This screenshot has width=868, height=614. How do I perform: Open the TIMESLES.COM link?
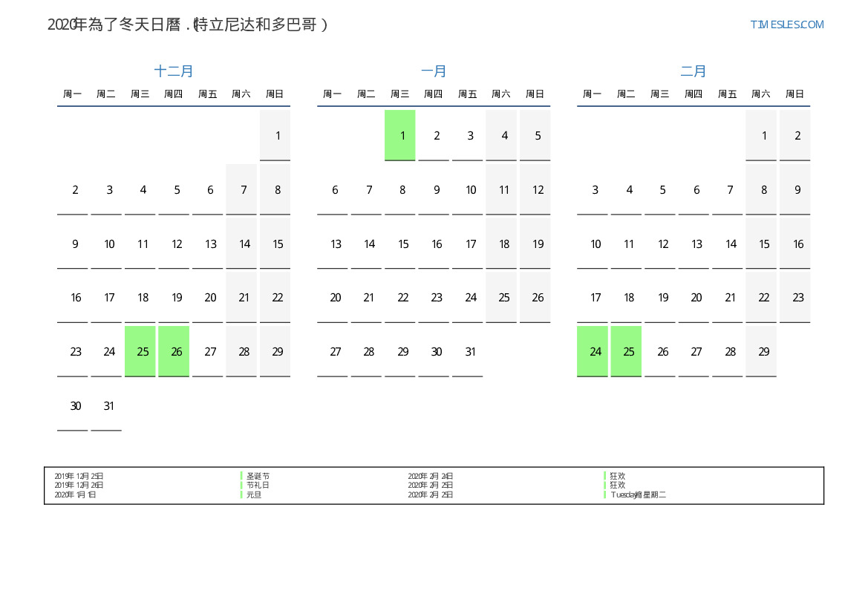pos(786,25)
